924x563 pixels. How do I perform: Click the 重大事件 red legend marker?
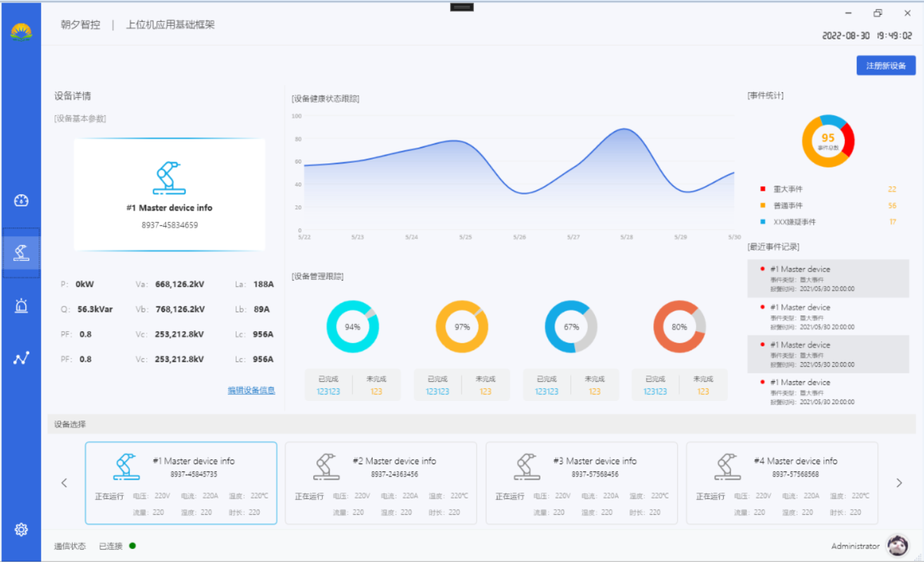click(763, 189)
